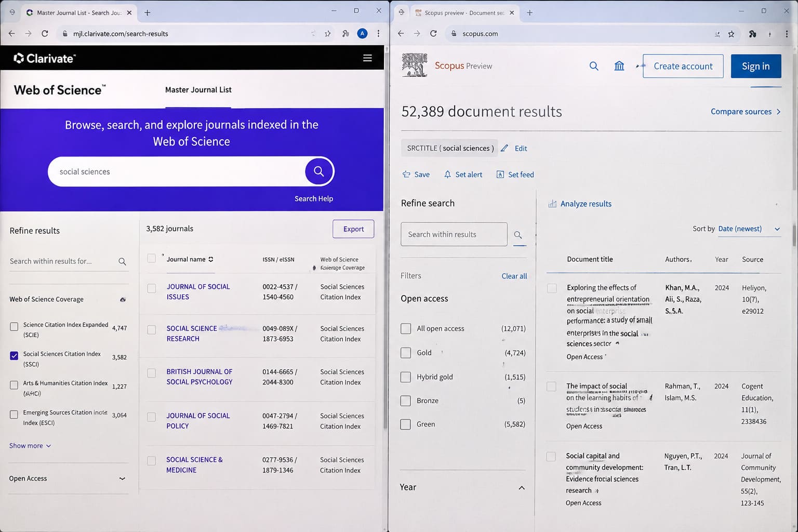798x532 pixels.
Task: Check the Hybrid gold filter
Action: coord(406,377)
